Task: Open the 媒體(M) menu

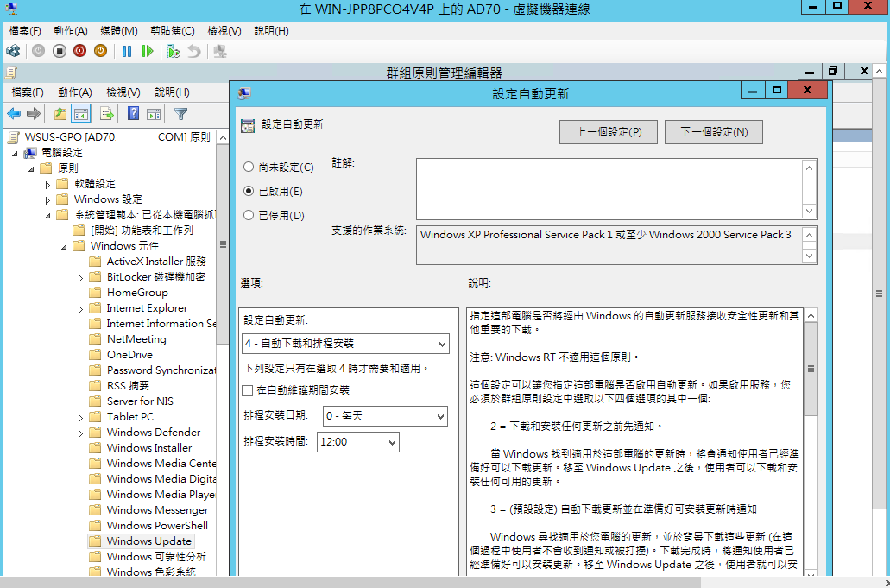Action: [118, 30]
